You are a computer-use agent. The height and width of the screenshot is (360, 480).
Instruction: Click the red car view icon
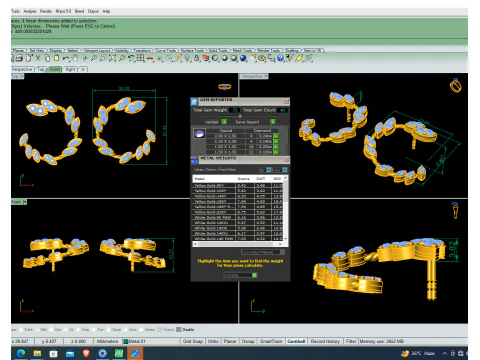tap(150, 58)
